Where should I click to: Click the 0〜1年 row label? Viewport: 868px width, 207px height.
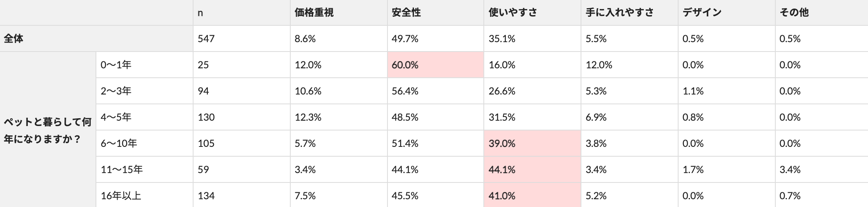point(116,65)
